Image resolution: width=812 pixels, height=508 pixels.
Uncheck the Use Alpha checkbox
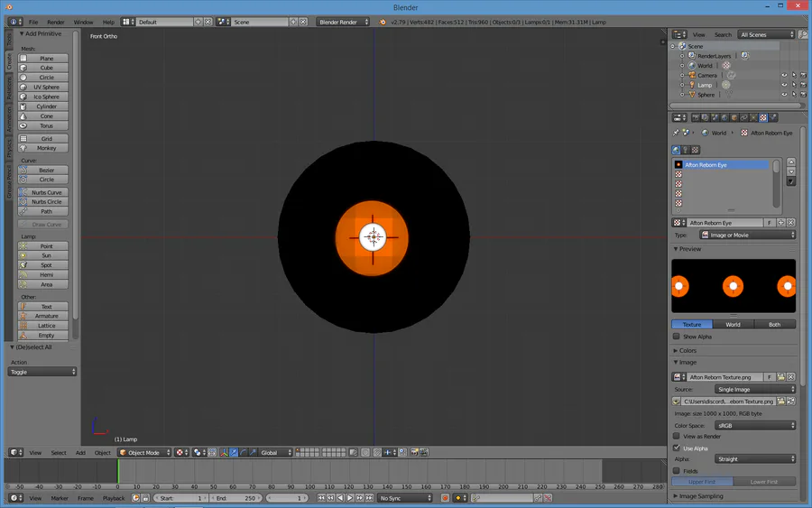pyautogui.click(x=677, y=448)
